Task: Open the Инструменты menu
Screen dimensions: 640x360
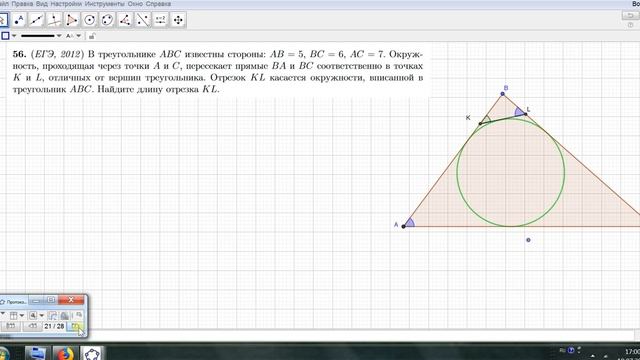Action: (x=104, y=4)
